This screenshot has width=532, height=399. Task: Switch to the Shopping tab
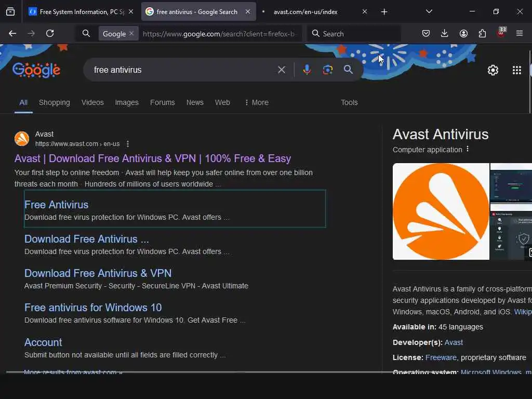click(54, 102)
